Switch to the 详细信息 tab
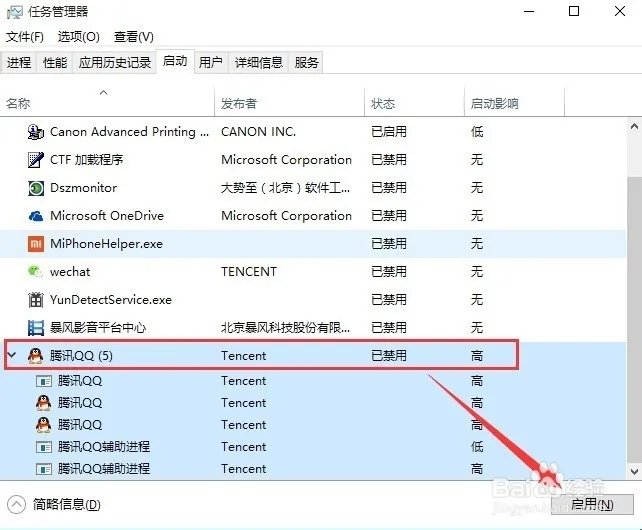This screenshot has height=530, width=642. pos(258,62)
